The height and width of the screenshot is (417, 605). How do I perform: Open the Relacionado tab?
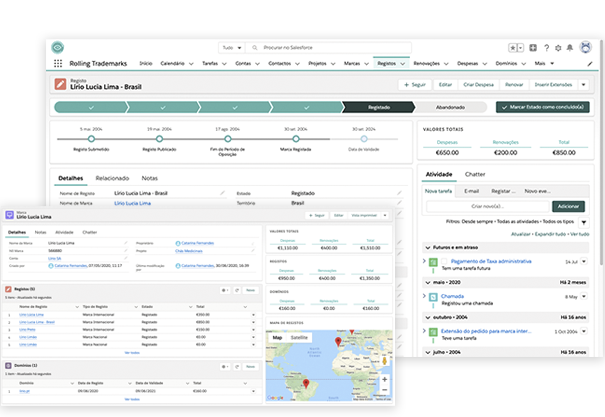coord(112,177)
